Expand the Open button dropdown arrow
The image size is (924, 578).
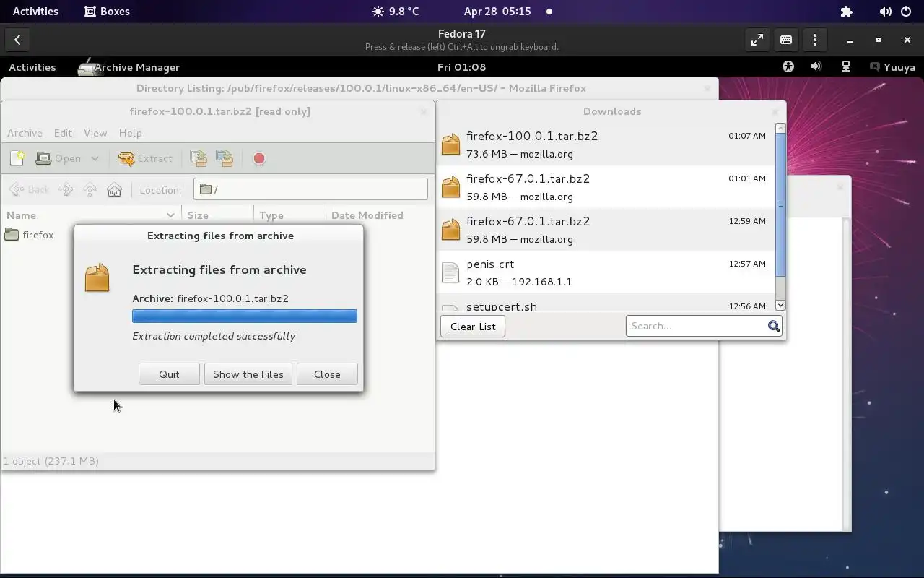coord(95,158)
